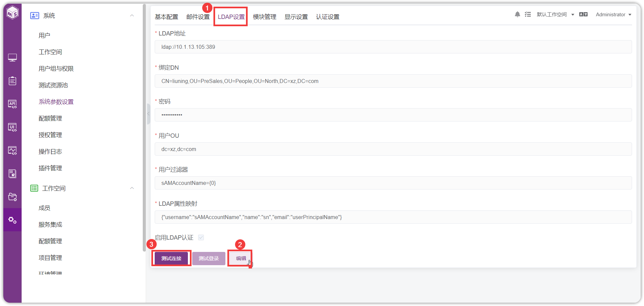Collapse the 系统 menu section
644x306 pixels.
click(x=132, y=16)
